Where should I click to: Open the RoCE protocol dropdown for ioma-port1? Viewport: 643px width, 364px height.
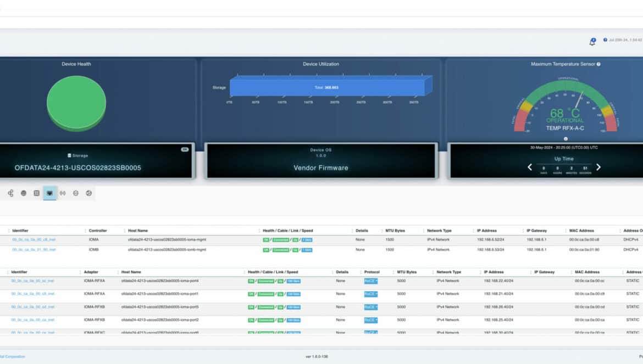371,294
